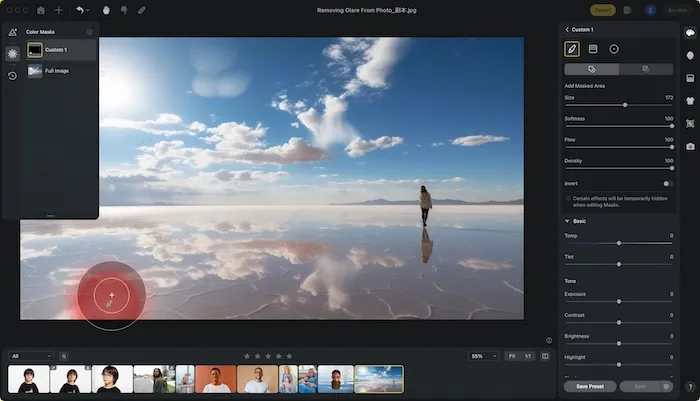Click the Buy Now button
700x401 pixels.
pos(677,10)
